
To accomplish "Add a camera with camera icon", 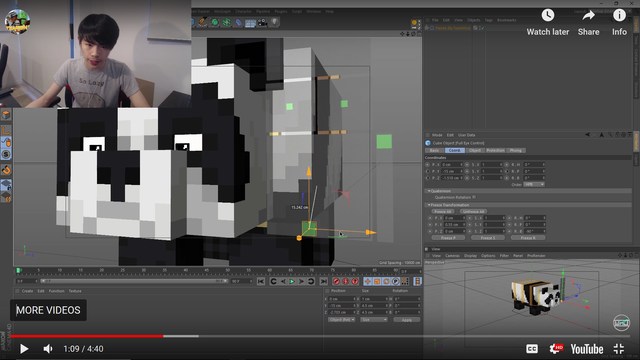I will [262, 22].
